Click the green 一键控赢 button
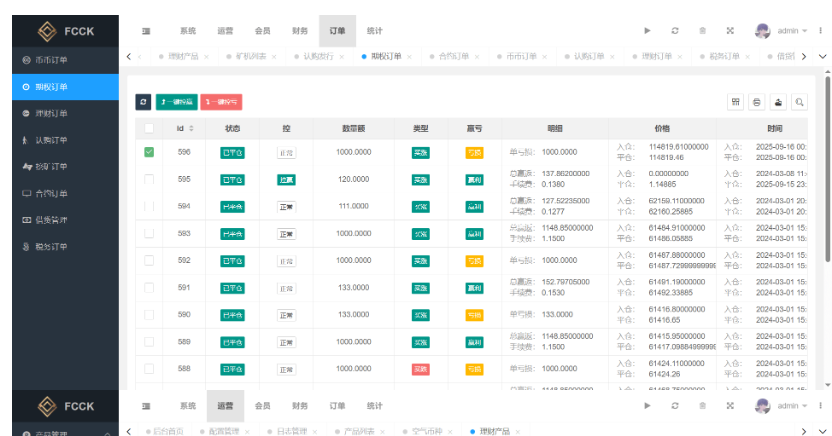The height and width of the screenshot is (436, 832). pyautogui.click(x=177, y=102)
